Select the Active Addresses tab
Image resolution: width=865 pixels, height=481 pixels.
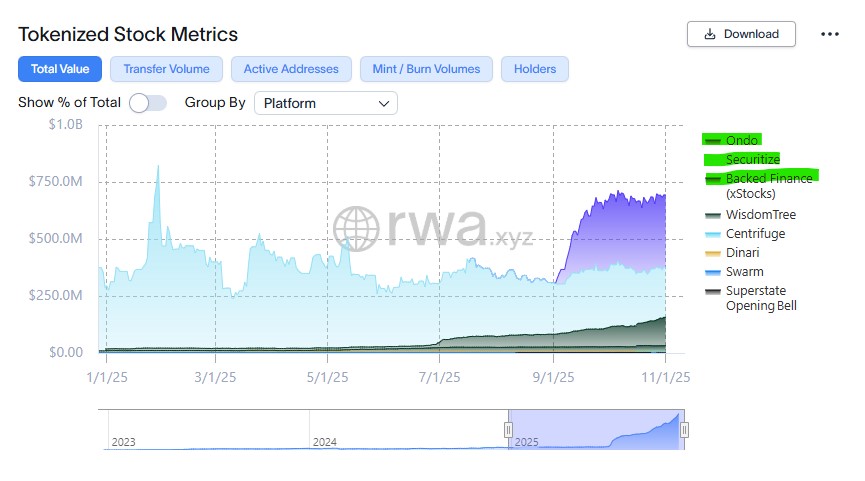click(x=291, y=69)
